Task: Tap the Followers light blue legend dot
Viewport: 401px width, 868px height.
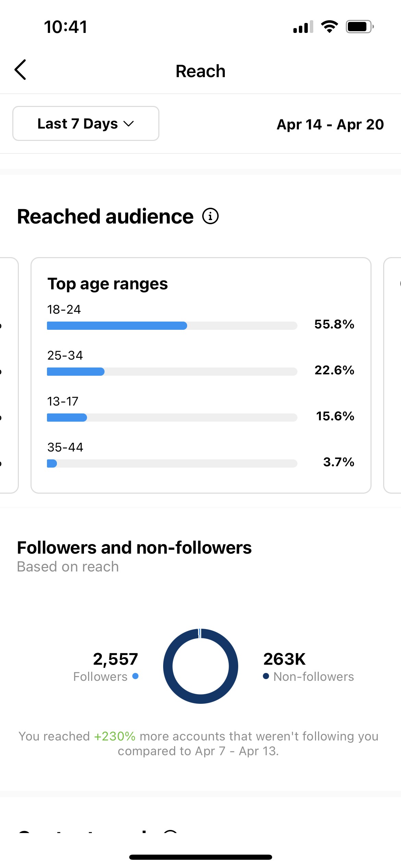Action: tap(135, 676)
